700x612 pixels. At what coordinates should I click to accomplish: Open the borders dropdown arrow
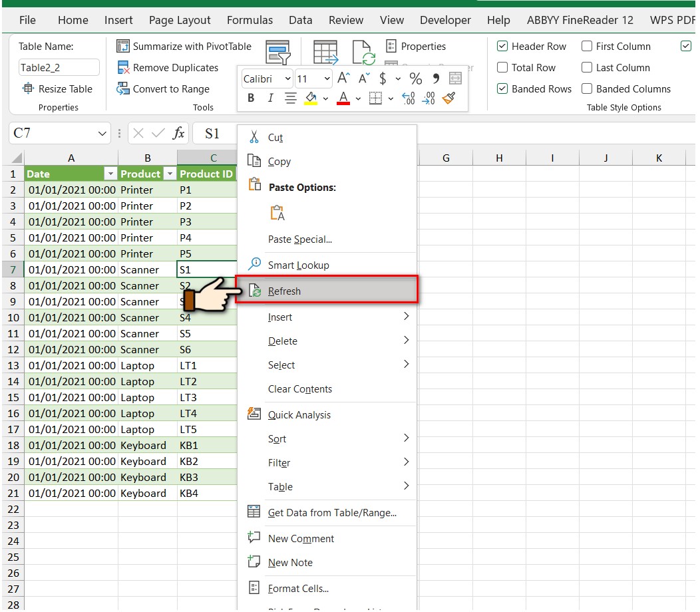pyautogui.click(x=391, y=98)
